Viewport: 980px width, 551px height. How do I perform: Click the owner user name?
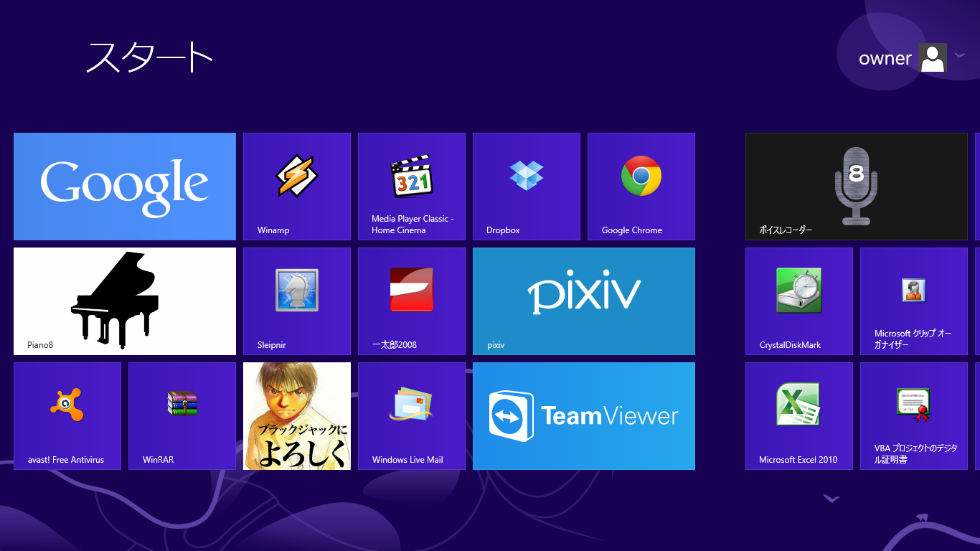click(885, 59)
